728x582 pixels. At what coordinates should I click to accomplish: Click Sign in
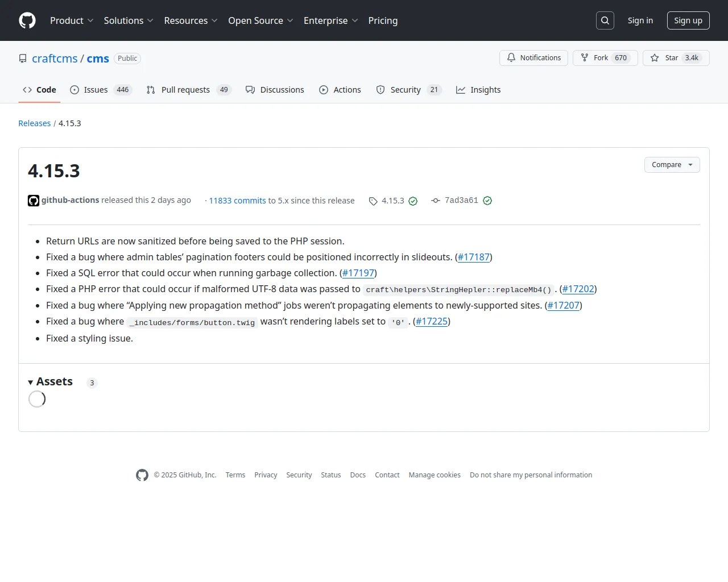tap(640, 20)
